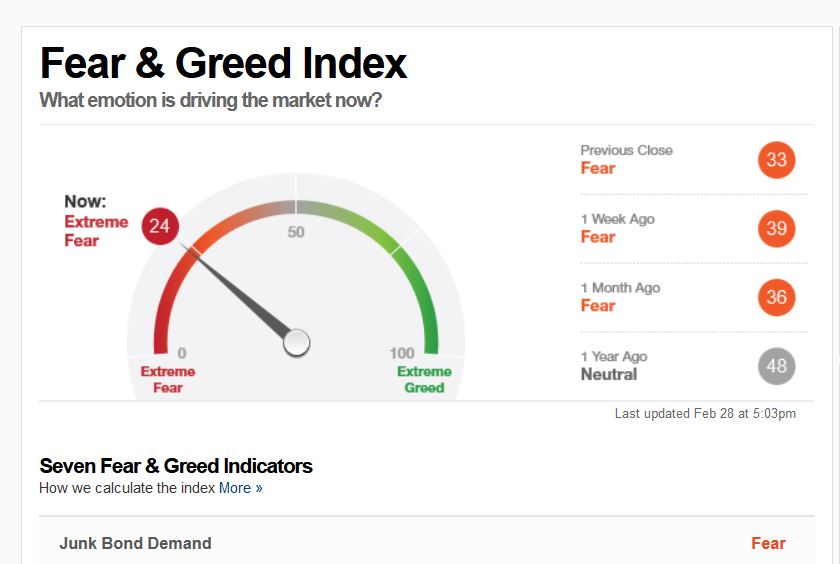
Task: Click the Extreme Fear label under gauge
Action: tap(168, 379)
